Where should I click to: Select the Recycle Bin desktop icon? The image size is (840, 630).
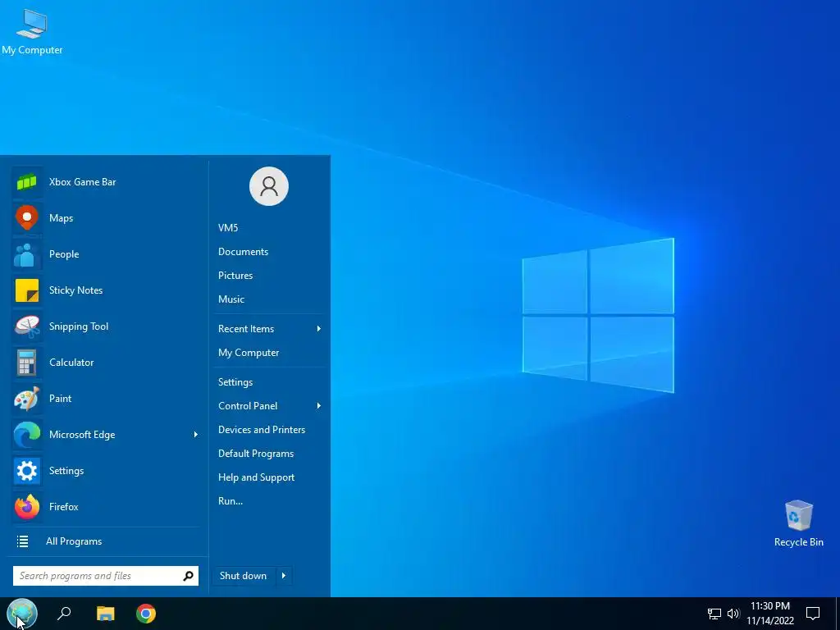(x=799, y=523)
